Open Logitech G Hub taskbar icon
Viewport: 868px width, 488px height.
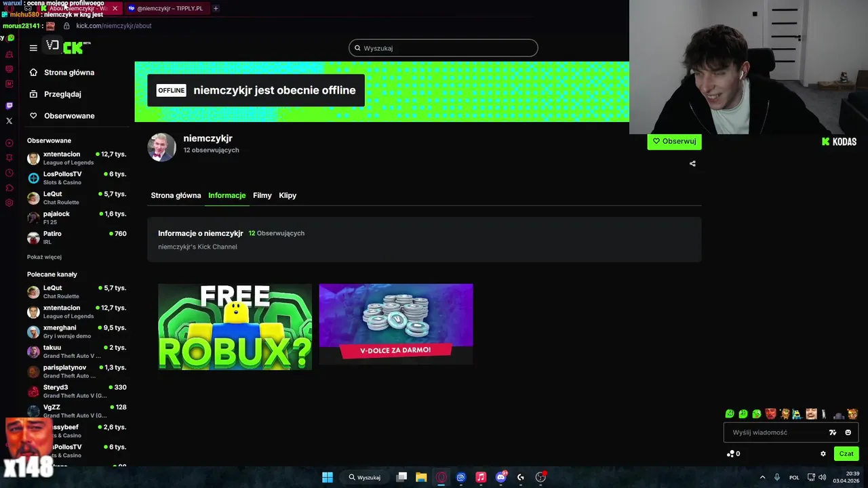(x=521, y=477)
